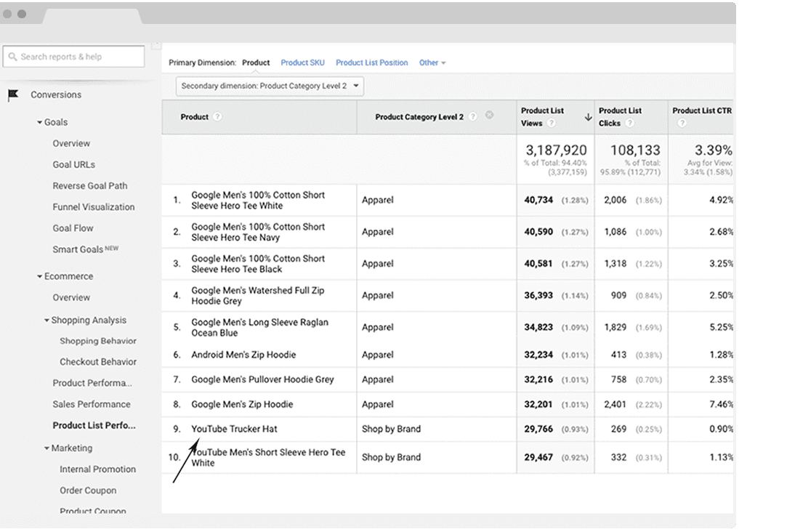Click Google Men's Hero Tee White product
This screenshot has width=795, height=532.
click(x=258, y=201)
